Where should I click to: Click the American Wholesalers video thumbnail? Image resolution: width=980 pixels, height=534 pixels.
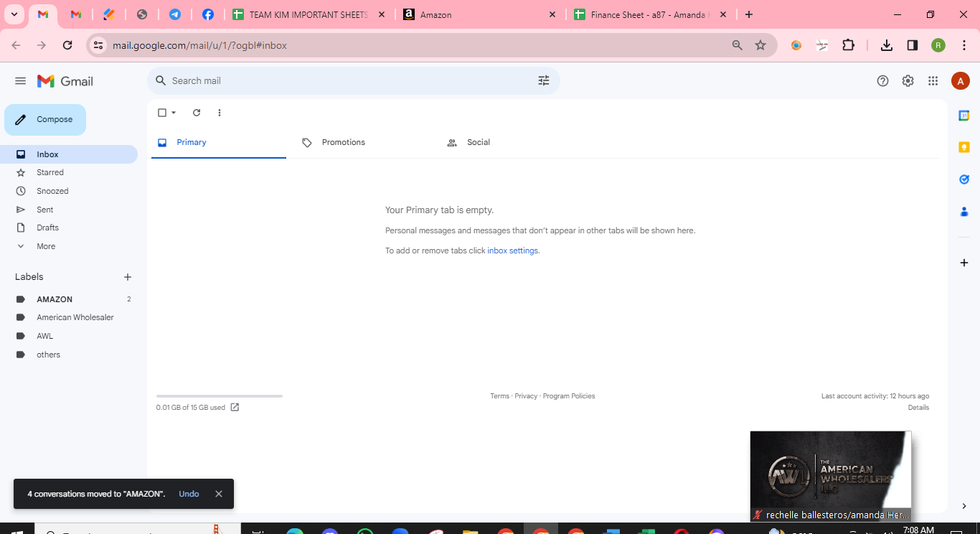tap(831, 476)
